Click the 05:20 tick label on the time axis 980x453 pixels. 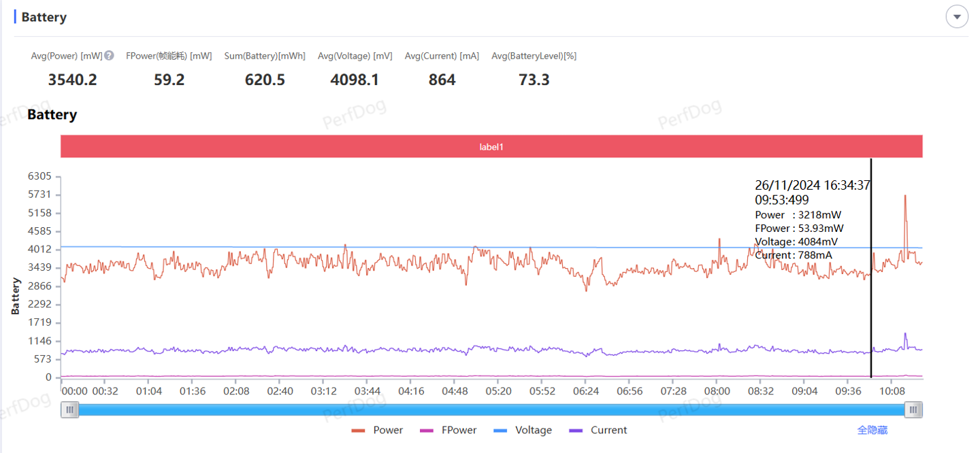click(498, 392)
